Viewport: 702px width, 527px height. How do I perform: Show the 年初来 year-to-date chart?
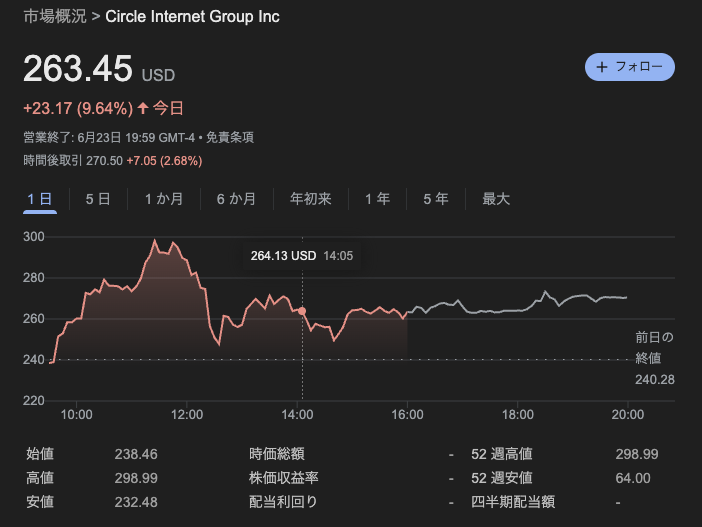tap(310, 199)
